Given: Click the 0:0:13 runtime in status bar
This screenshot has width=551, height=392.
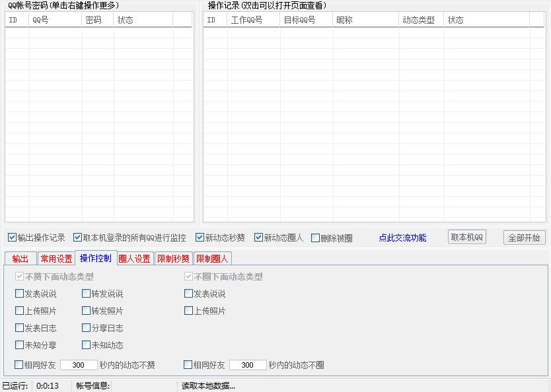Looking at the screenshot, I should (48, 386).
